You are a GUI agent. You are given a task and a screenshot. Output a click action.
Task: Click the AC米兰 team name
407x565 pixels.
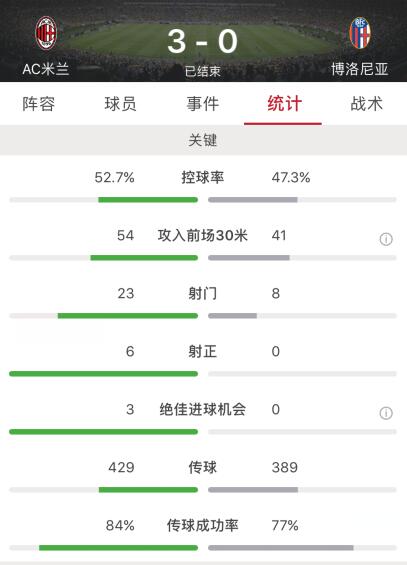coord(46,68)
